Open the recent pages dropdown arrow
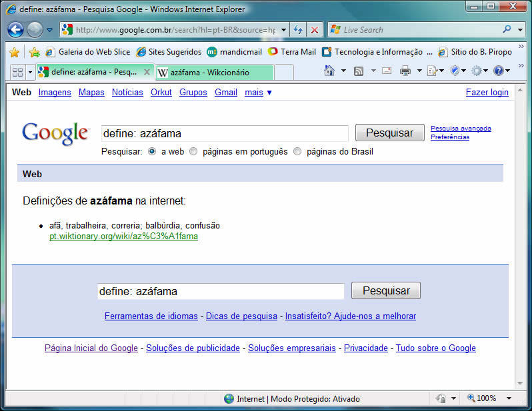Viewport: 532px width, 411px height. point(49,30)
